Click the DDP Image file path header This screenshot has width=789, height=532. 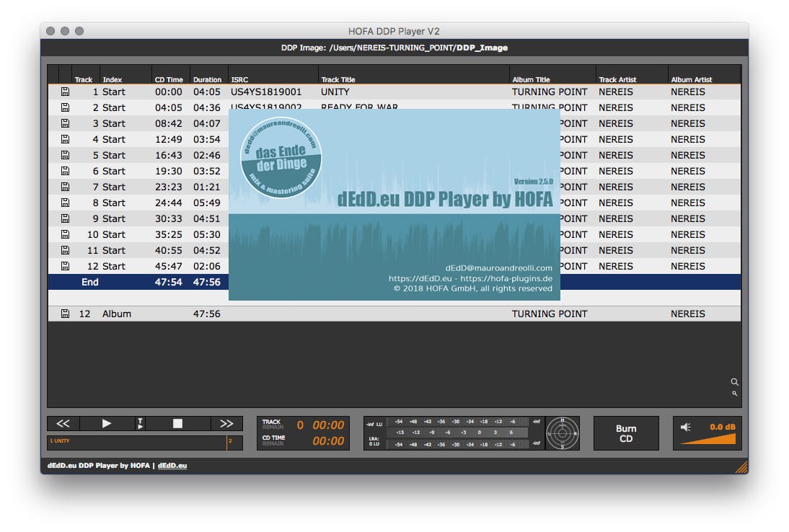point(394,48)
